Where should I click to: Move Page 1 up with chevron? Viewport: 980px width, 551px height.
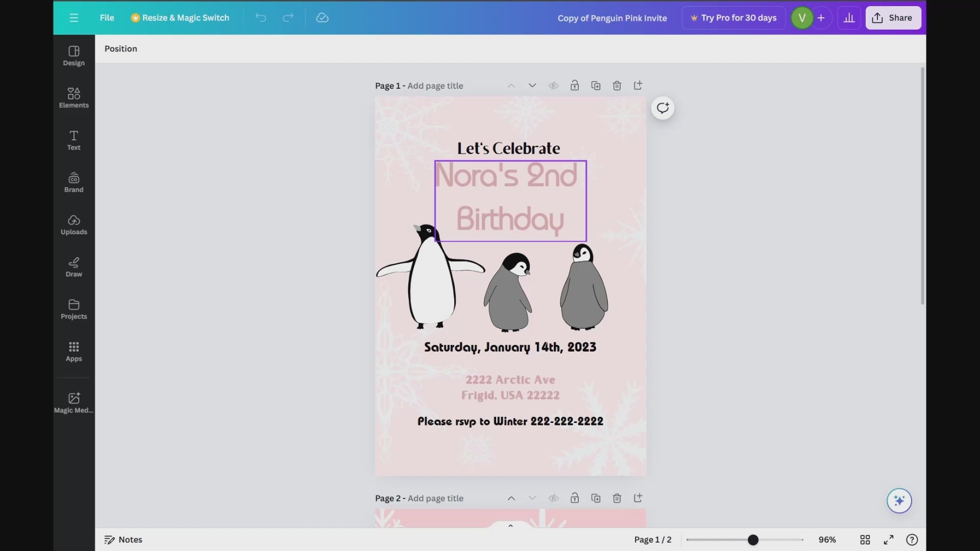(511, 86)
